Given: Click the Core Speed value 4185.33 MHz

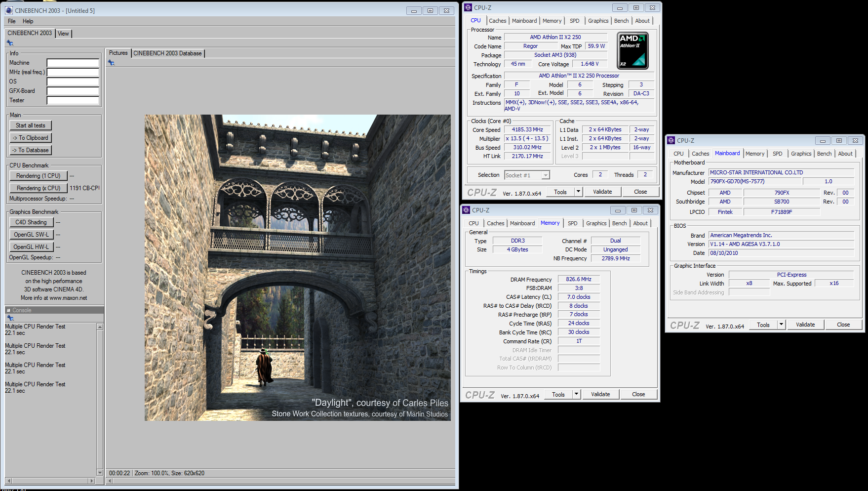Looking at the screenshot, I should (x=527, y=129).
